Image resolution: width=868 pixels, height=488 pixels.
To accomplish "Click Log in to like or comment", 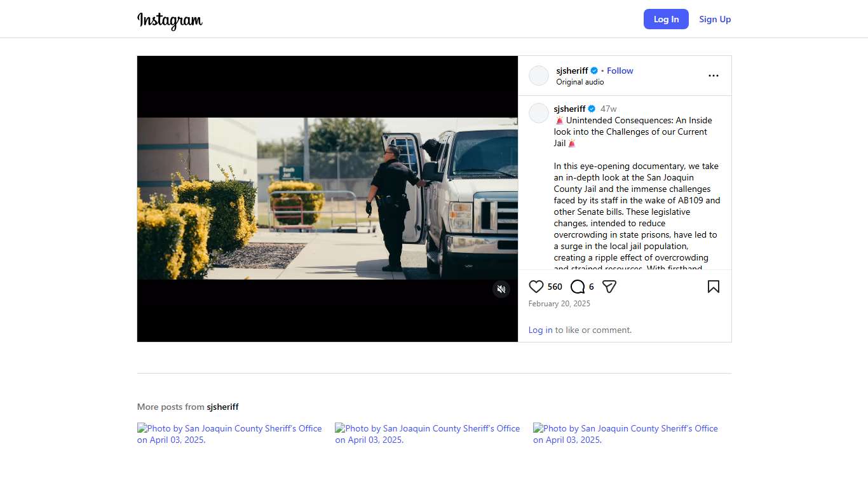I will pyautogui.click(x=540, y=330).
